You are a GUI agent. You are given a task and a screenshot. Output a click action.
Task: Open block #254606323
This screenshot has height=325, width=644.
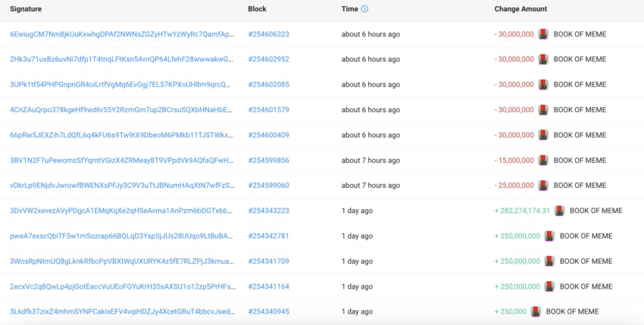269,34
